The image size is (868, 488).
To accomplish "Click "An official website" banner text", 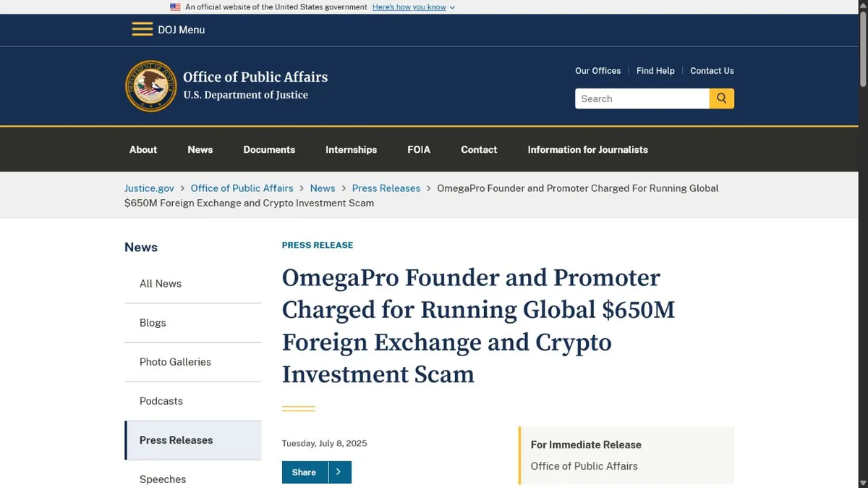I will coord(276,7).
